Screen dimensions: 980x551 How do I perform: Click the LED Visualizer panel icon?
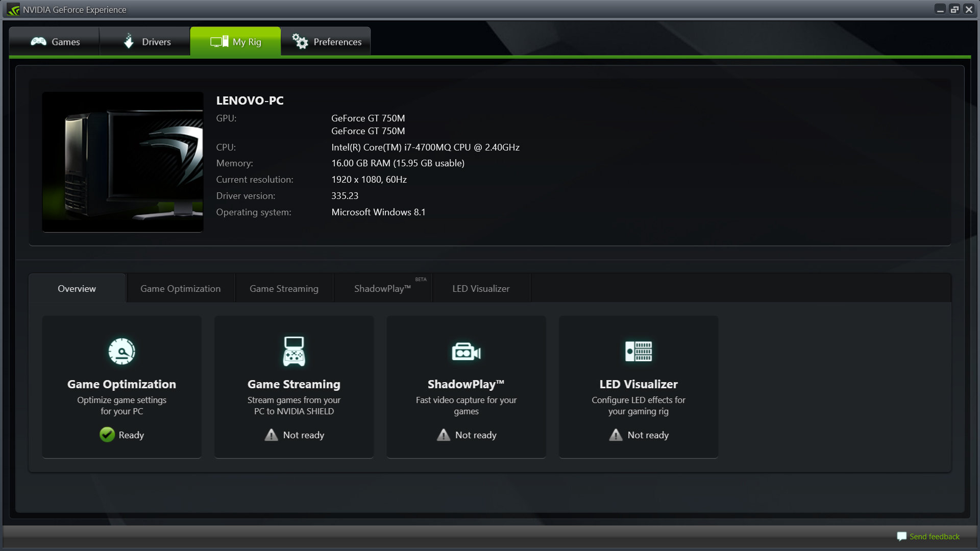(639, 351)
